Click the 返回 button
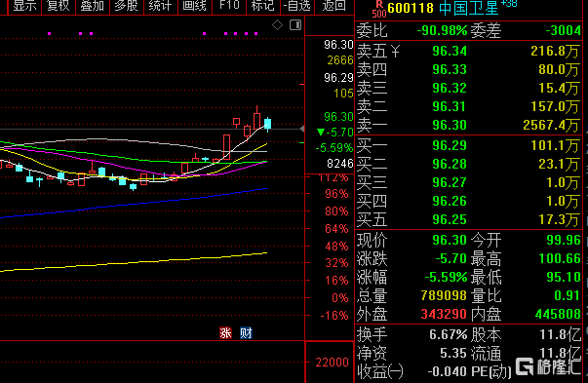Screen dimensions: 588x383 (333, 5)
